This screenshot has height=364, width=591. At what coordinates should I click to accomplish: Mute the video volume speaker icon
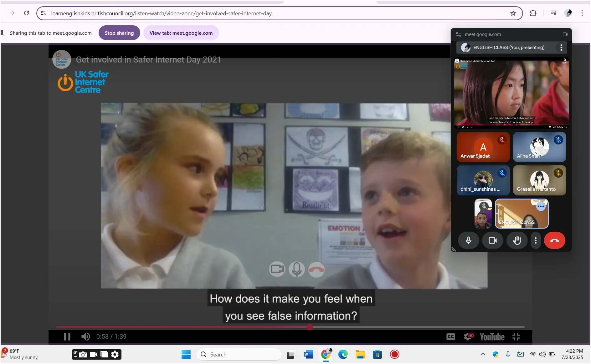coord(85,336)
